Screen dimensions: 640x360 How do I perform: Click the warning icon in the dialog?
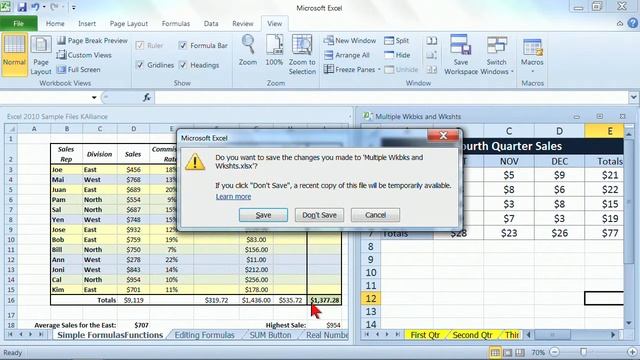pyautogui.click(x=195, y=162)
